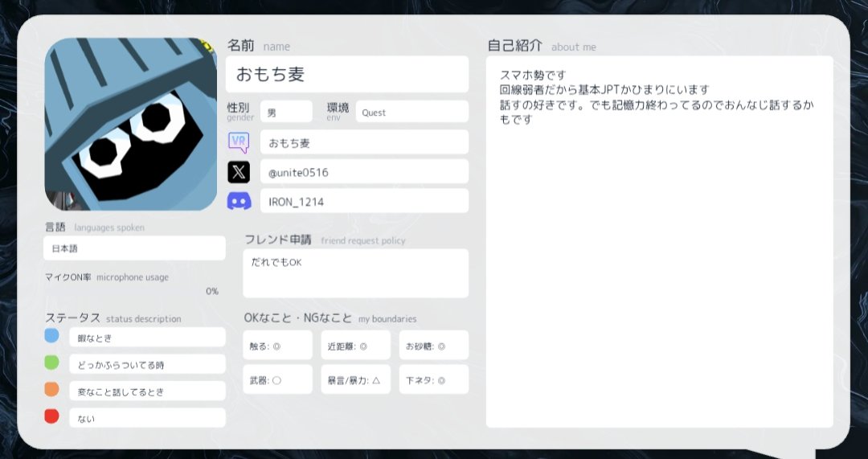Click the マイクON率 microphone usage label
Image resolution: width=868 pixels, height=459 pixels.
[x=107, y=277]
